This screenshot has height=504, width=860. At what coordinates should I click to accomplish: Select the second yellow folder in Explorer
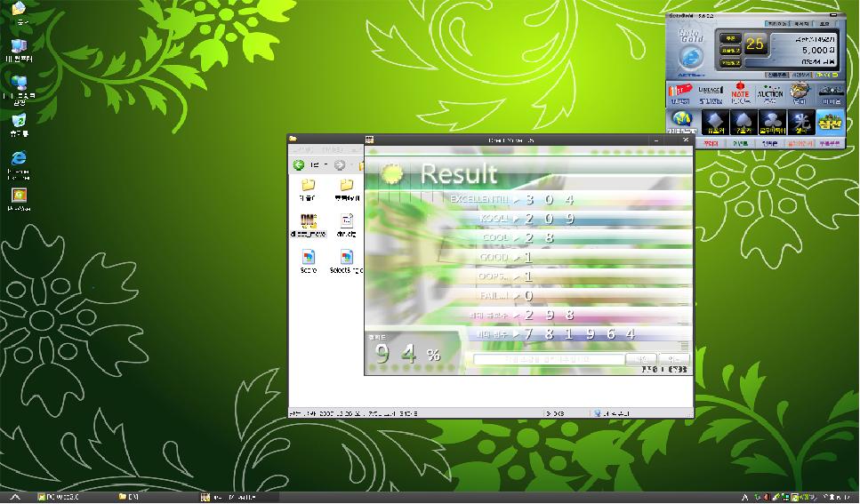(x=346, y=186)
